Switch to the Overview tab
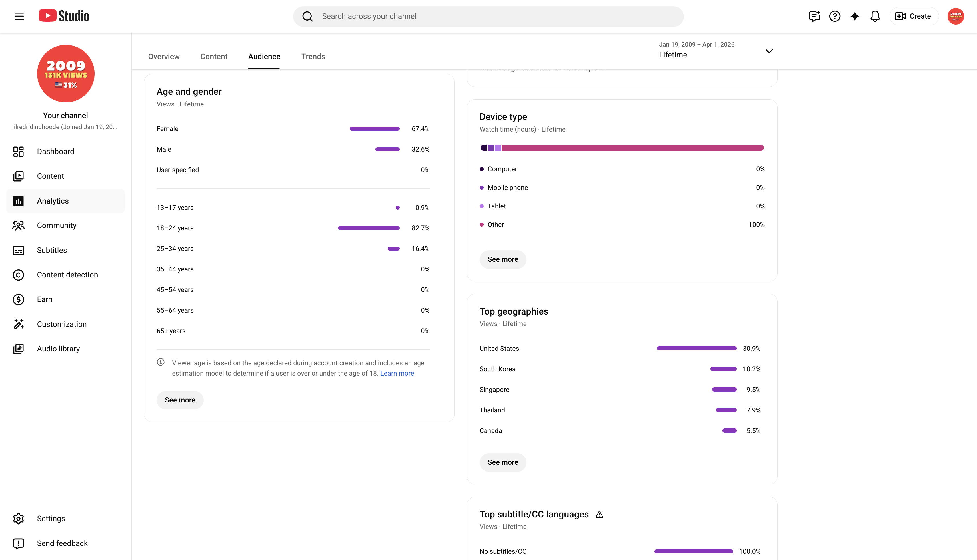Viewport: 977px width, 560px height. point(164,57)
